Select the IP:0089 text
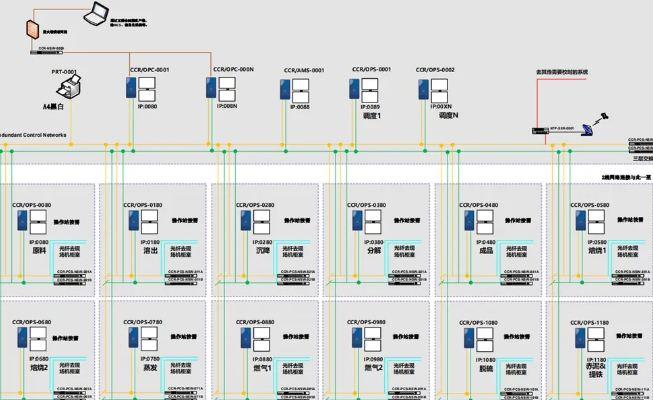653x400 pixels. pyautogui.click(x=370, y=107)
